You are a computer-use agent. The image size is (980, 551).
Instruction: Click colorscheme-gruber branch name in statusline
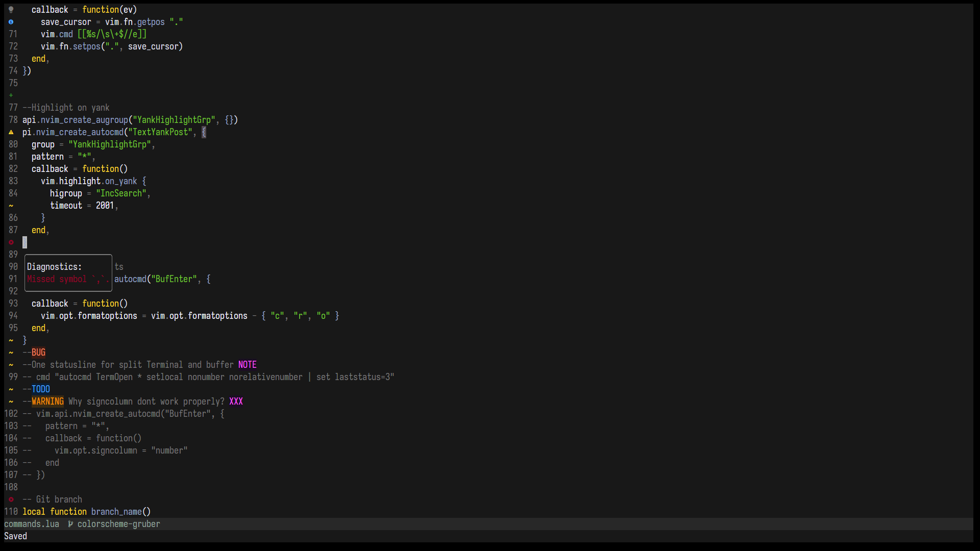click(x=118, y=524)
